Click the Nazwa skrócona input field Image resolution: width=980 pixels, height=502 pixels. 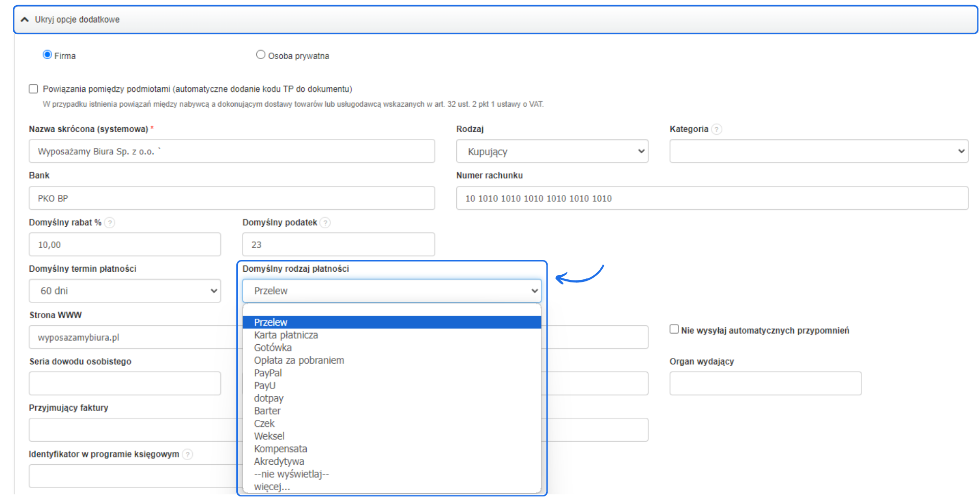(x=232, y=151)
